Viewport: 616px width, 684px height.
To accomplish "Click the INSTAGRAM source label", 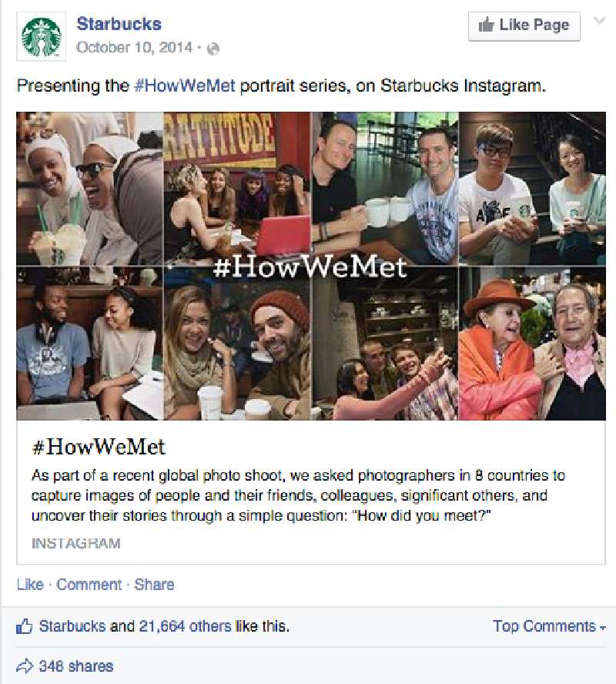I will point(76,544).
